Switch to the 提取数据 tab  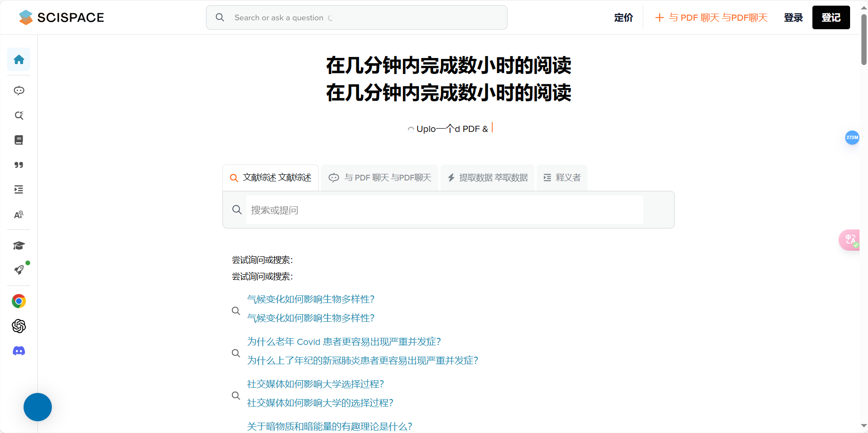click(x=487, y=178)
